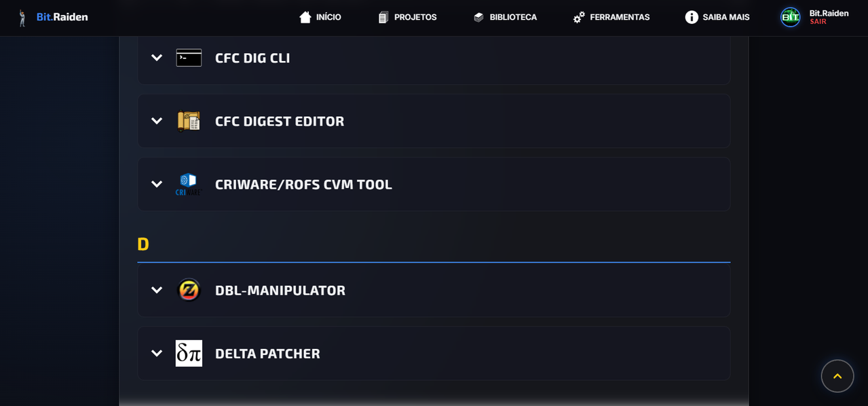Click the SAIR logout link

coord(818,22)
